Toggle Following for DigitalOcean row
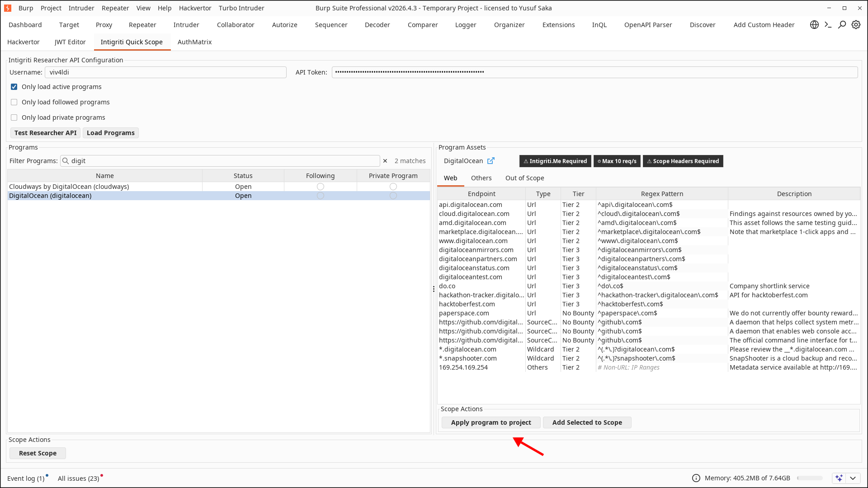The height and width of the screenshot is (488, 868). click(x=321, y=196)
